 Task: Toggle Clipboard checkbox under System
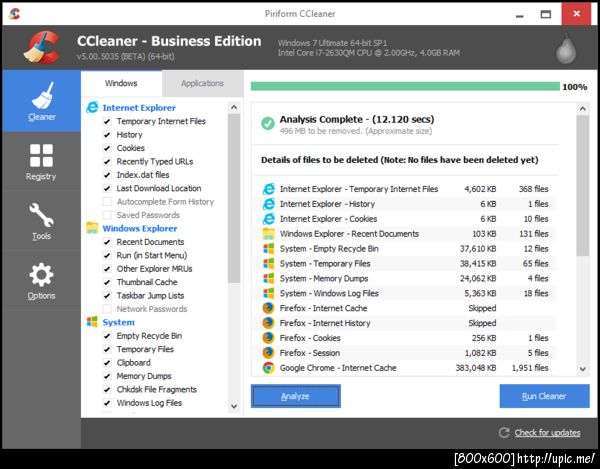point(107,363)
